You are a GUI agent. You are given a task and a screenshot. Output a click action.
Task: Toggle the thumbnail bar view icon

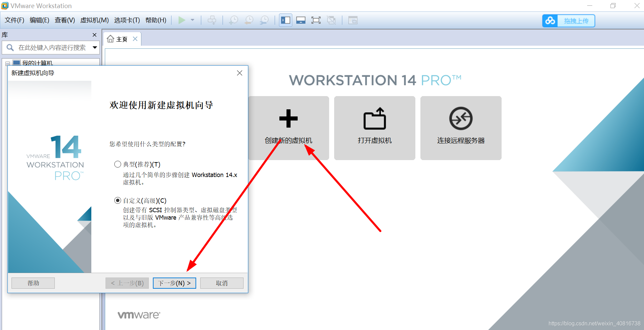(x=301, y=20)
